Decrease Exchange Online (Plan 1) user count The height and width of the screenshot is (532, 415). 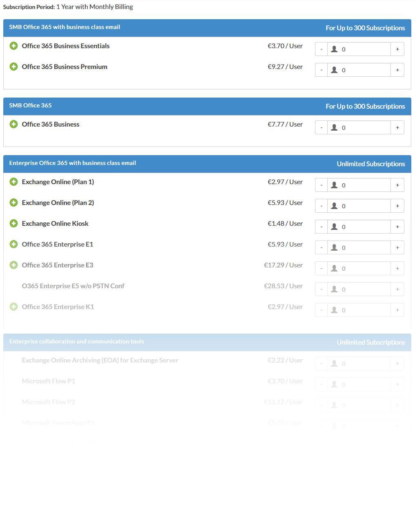point(321,185)
